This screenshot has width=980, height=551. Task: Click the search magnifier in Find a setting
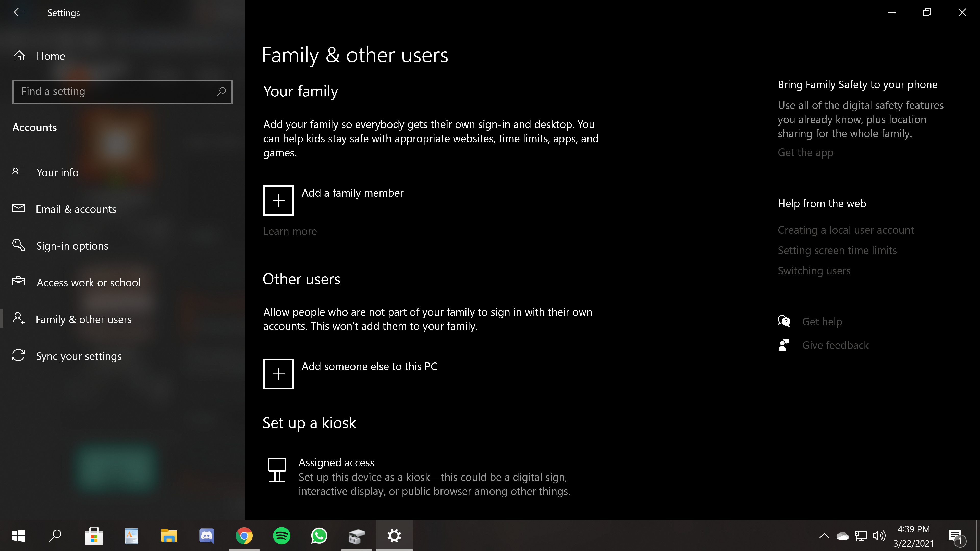click(221, 92)
